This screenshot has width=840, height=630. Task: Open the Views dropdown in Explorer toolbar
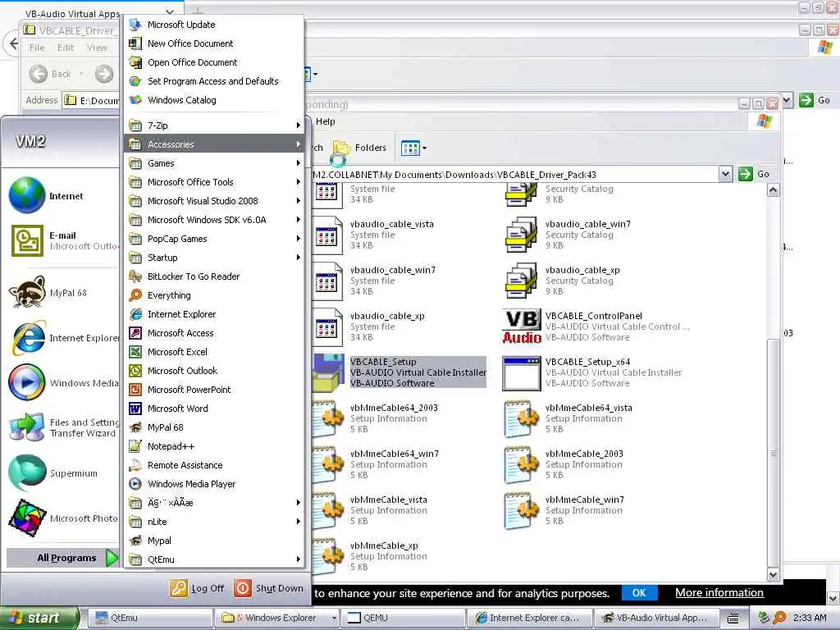[x=413, y=148]
